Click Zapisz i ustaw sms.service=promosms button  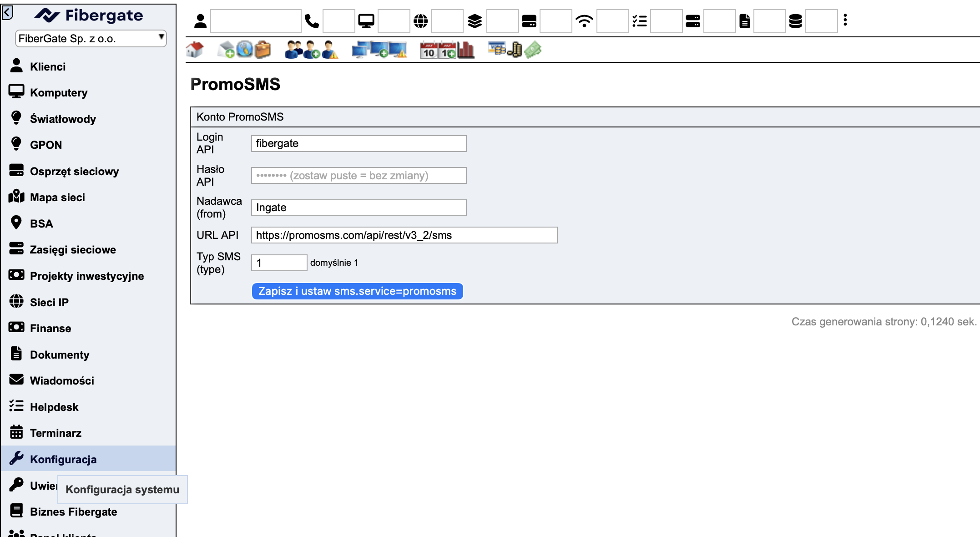pyautogui.click(x=357, y=291)
